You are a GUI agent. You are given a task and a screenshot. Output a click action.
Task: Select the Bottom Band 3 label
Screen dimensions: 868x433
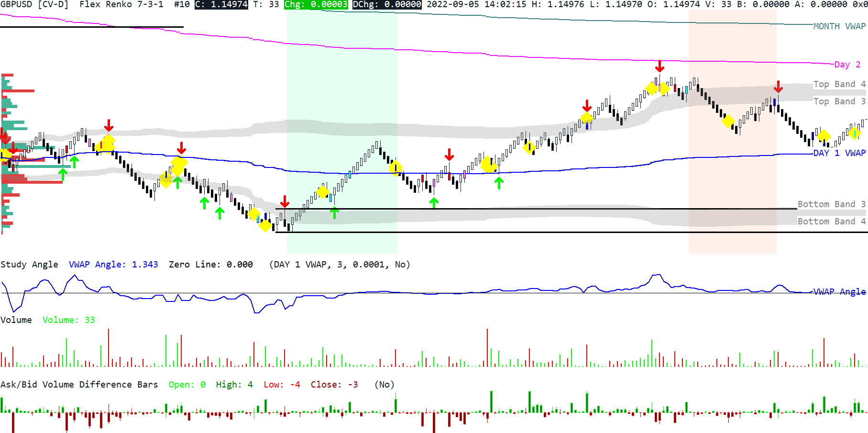(832, 204)
